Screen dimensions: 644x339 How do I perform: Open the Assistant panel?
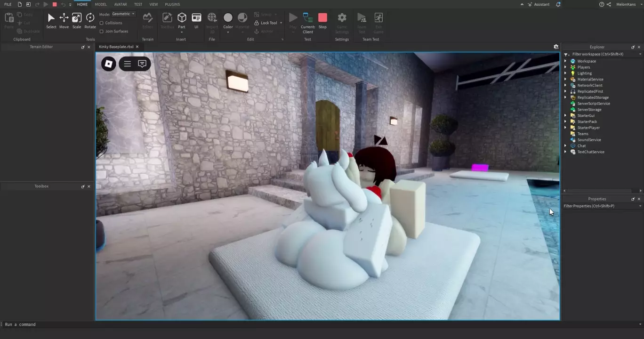click(539, 4)
